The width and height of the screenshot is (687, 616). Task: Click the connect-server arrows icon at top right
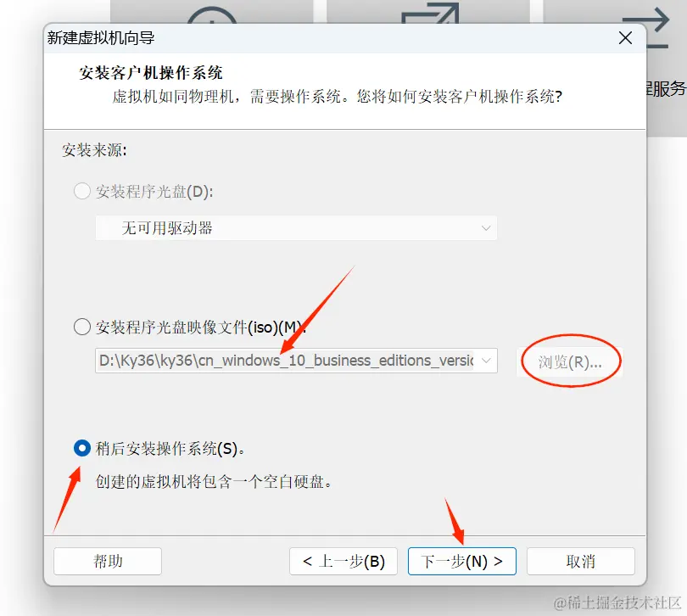pyautogui.click(x=646, y=28)
